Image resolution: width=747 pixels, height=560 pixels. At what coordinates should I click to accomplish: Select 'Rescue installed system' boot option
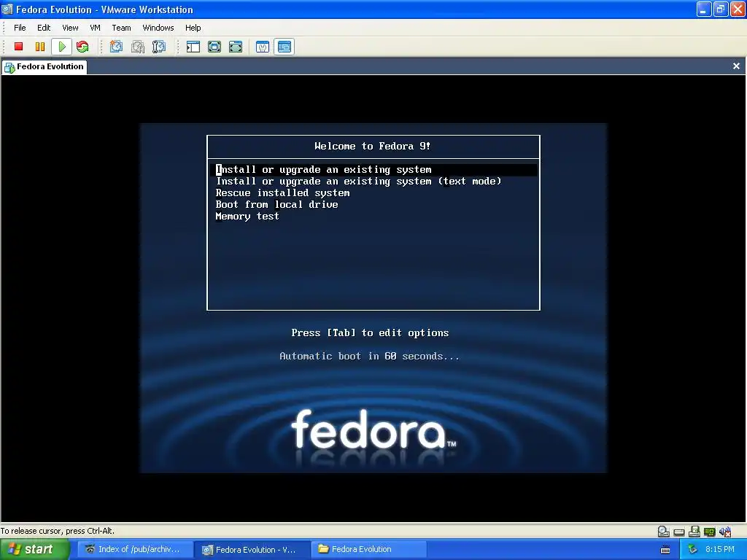pos(282,192)
